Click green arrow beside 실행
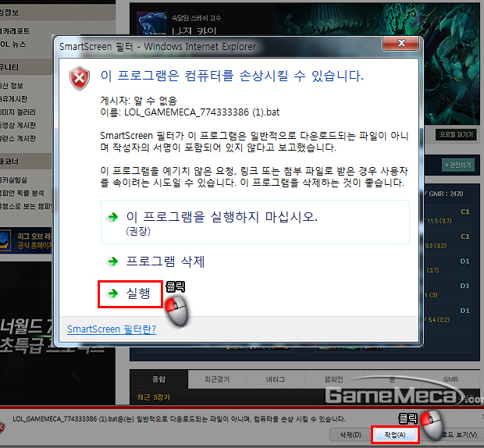 point(113,293)
